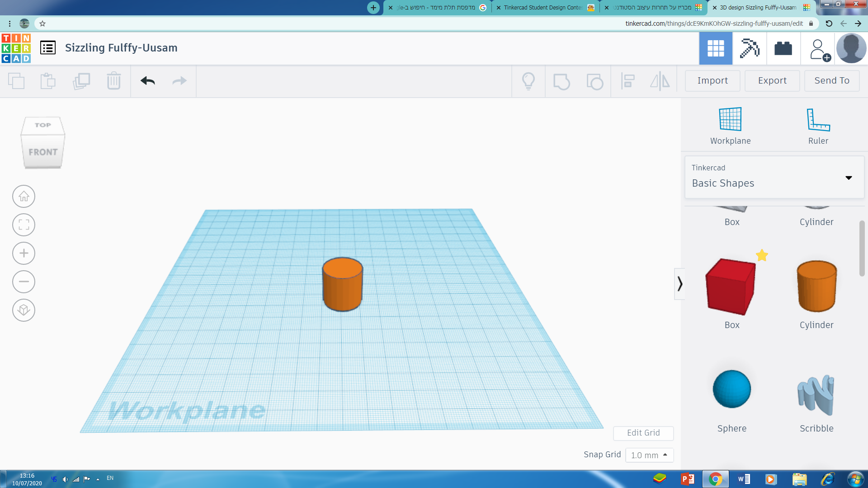Open the design list menu icon
Image resolution: width=868 pixels, height=488 pixels.
click(x=48, y=47)
